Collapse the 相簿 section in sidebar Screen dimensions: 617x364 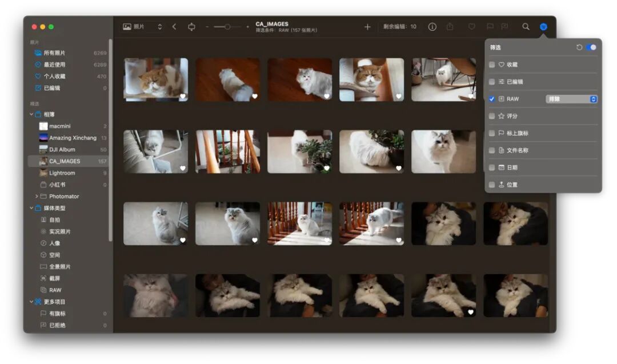31,114
